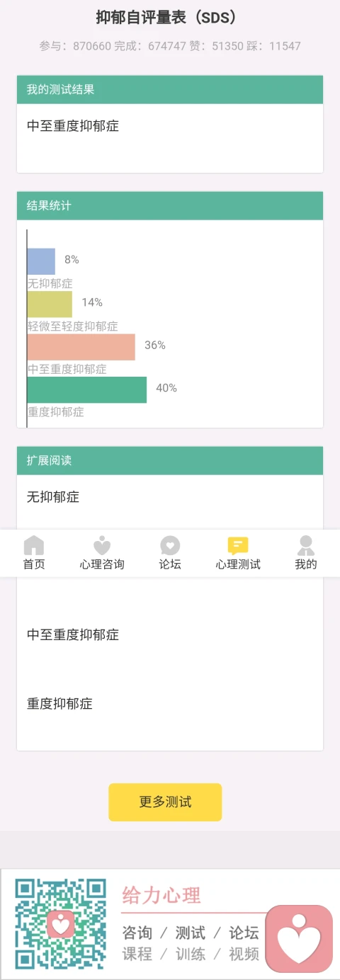This screenshot has height=980, width=340.
Task: Click the blue 8% bar
Action: [41, 261]
